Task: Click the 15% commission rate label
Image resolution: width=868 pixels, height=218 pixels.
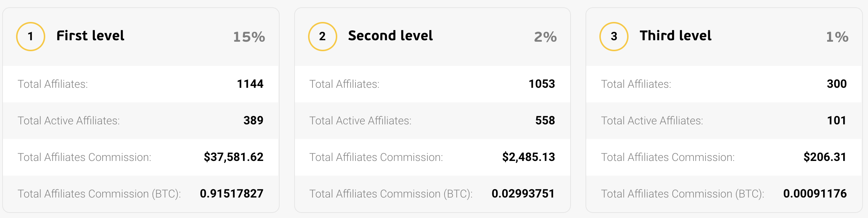Action: [249, 37]
